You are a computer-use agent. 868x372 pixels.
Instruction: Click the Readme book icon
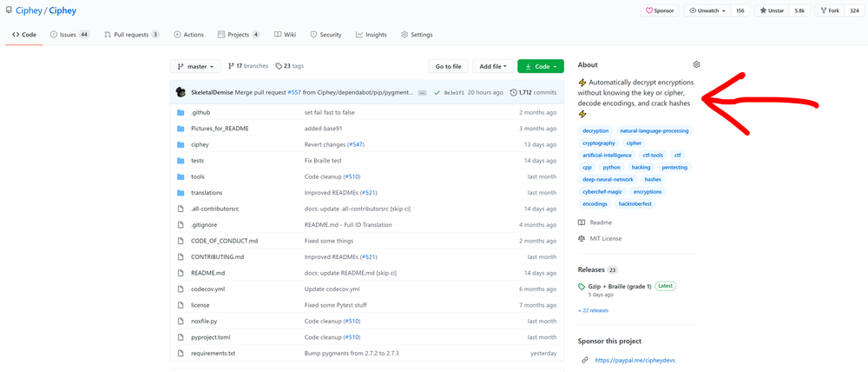(x=582, y=223)
